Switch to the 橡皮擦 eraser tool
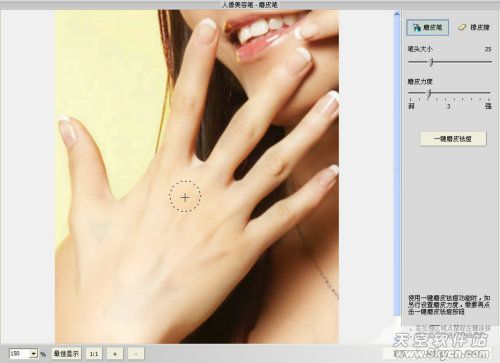This screenshot has height=363, width=500. click(474, 27)
